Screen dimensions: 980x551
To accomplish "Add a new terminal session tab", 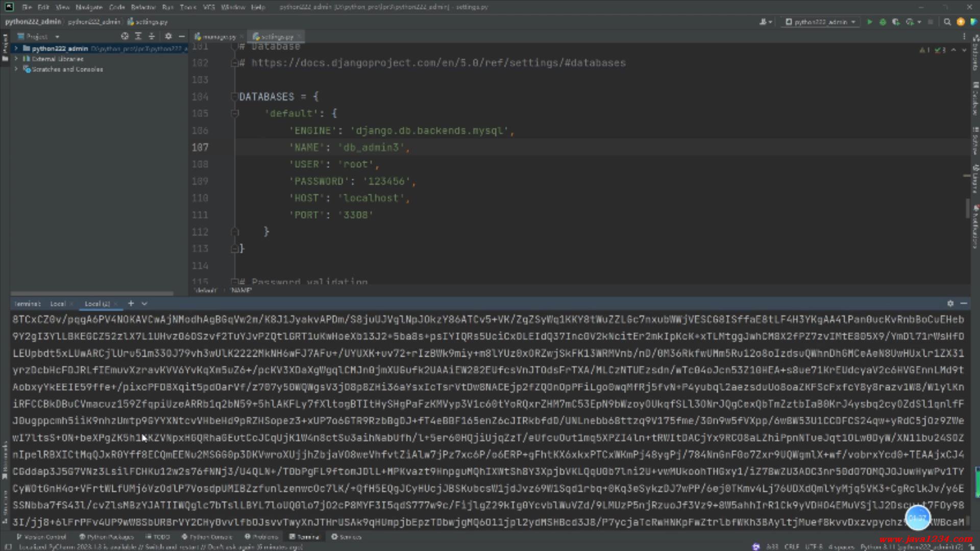I will tap(131, 304).
